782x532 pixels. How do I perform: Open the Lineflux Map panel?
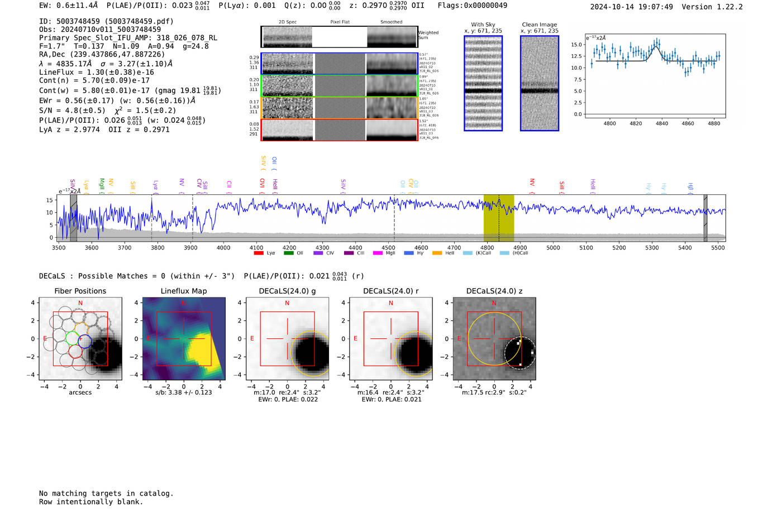184,339
